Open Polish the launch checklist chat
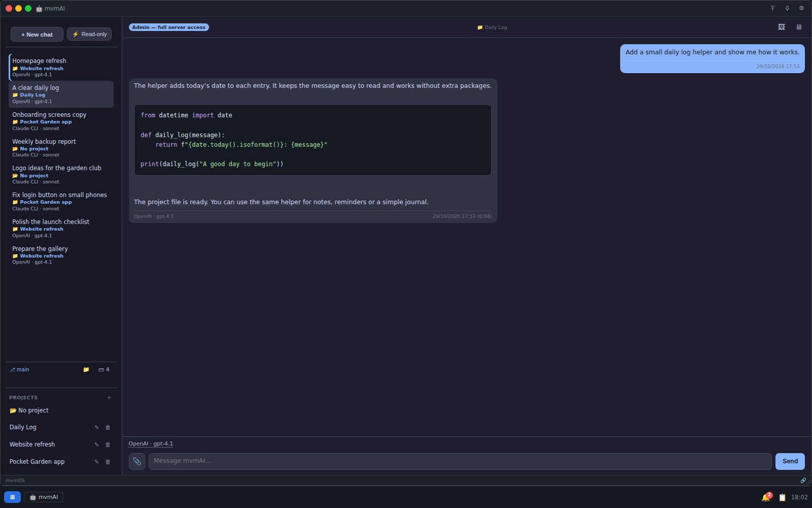Viewport: 812px width, 508px height. tap(61, 228)
